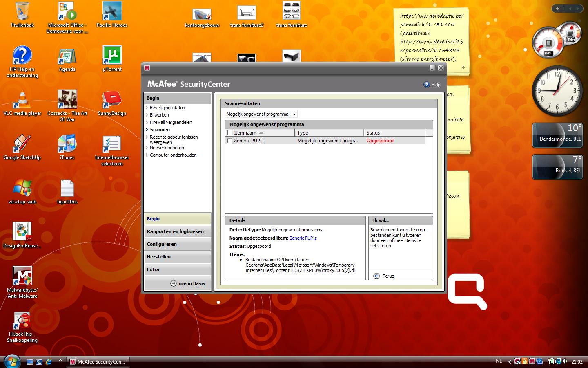Select Recente gebeurtenissen weergeven

tap(174, 139)
